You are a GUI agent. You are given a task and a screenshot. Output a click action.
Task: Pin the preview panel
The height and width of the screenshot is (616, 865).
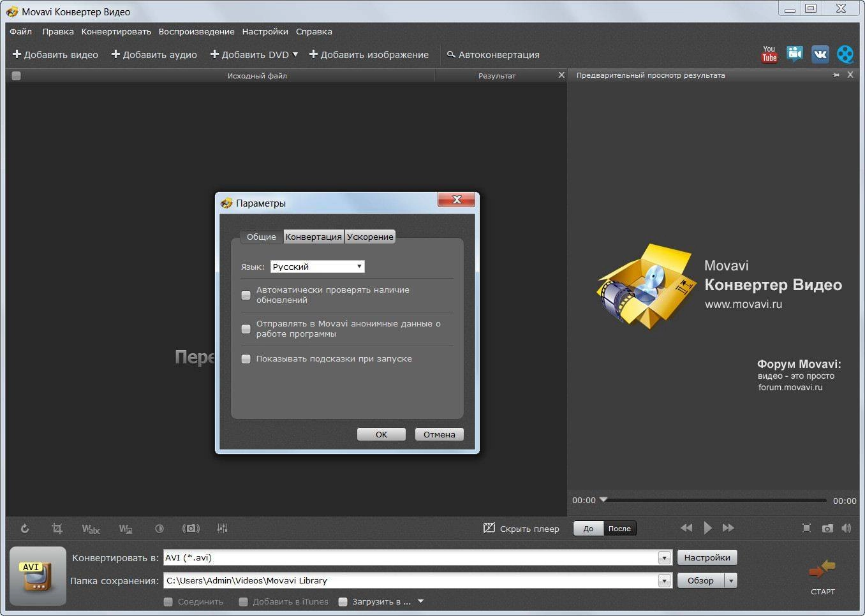(836, 75)
